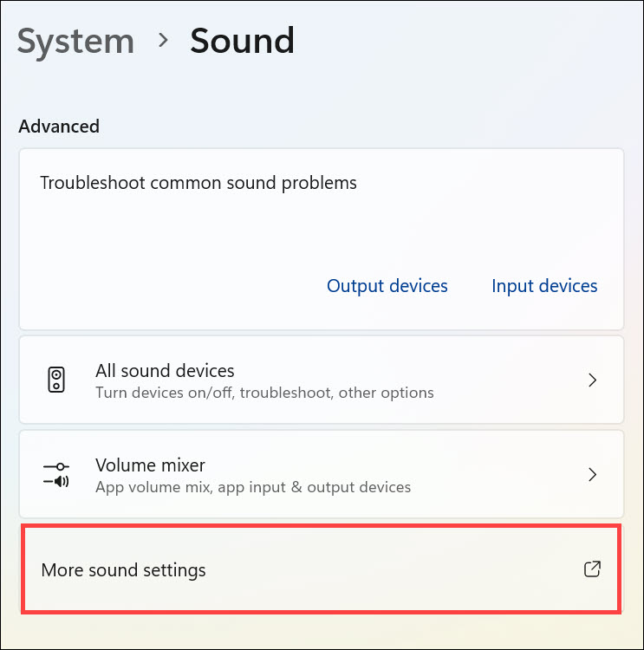Image resolution: width=644 pixels, height=650 pixels.
Task: Go back to the System breadcrumb
Action: pyautogui.click(x=75, y=42)
